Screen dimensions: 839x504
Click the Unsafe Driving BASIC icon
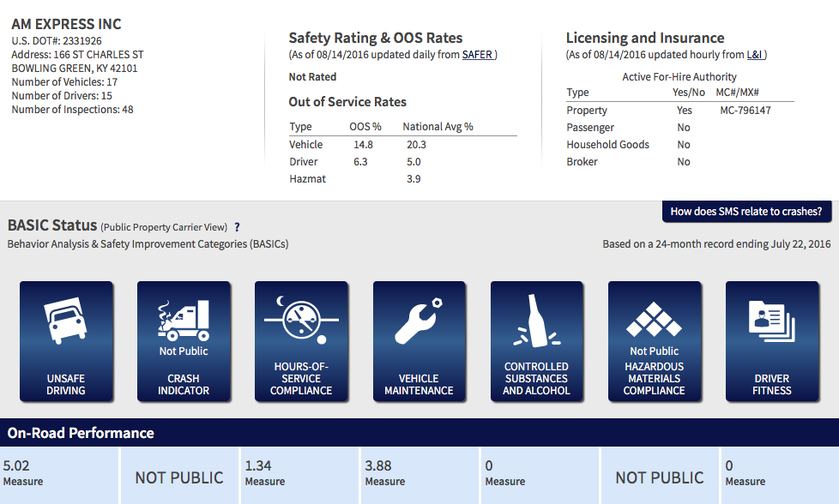coord(66,341)
